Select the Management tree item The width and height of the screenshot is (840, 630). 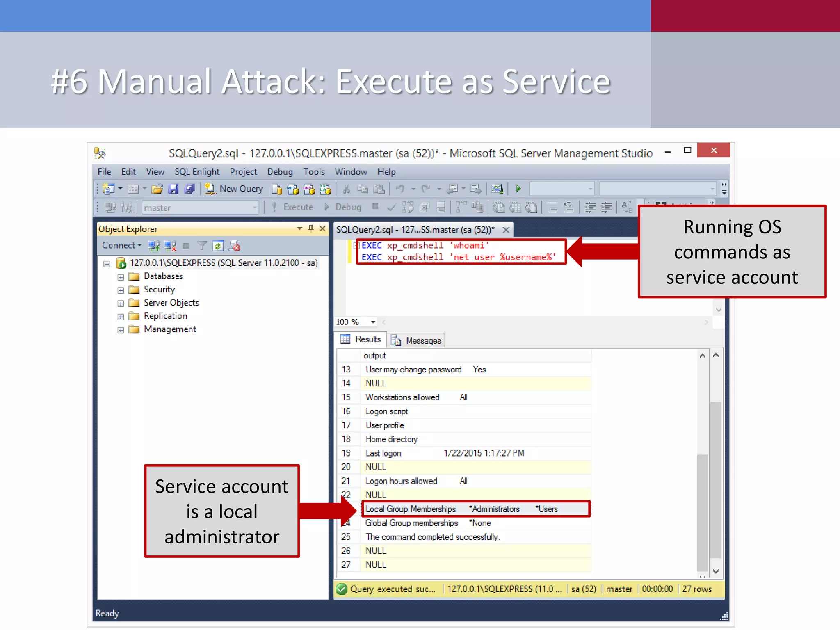tap(170, 329)
